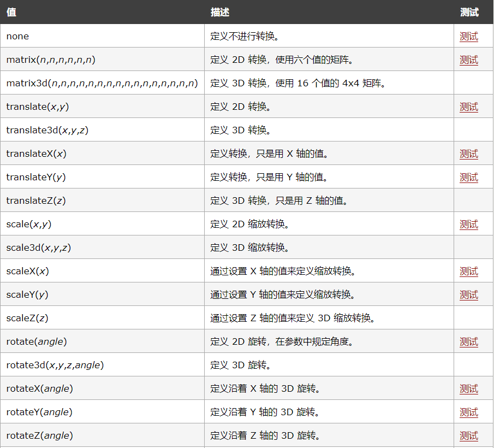Click the 测试 column header
494x448 pixels.
point(468,12)
